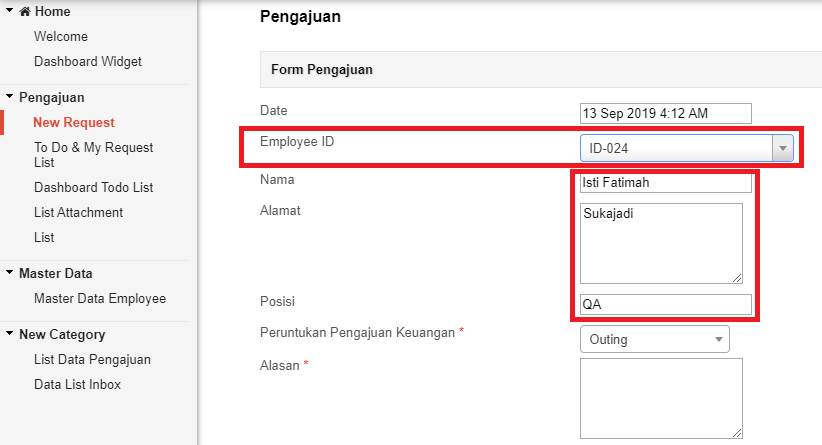822x445 pixels.
Task: Open Peruntukan Pengajuan Keuangan dropdown
Action: tap(655, 339)
